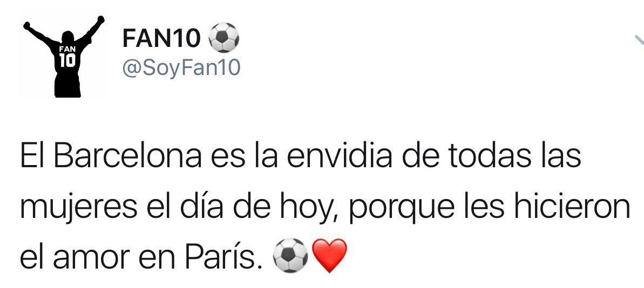
Task: Click the word El starting the tweet
Action: pyautogui.click(x=33, y=156)
